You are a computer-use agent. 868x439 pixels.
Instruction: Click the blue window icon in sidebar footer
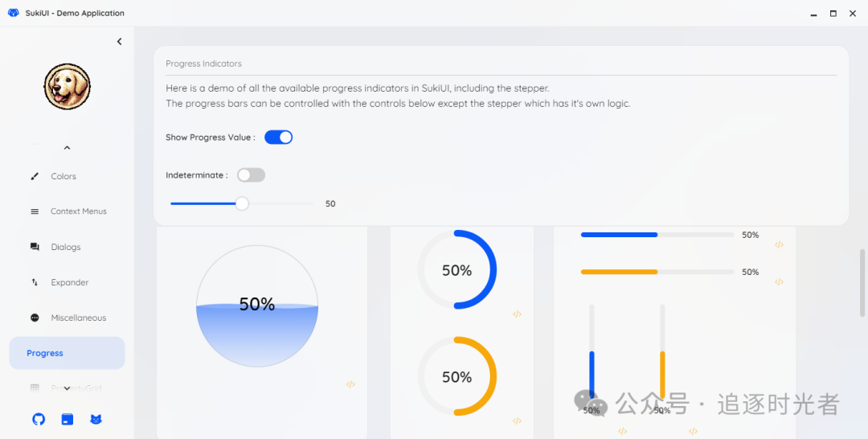pyautogui.click(x=68, y=419)
